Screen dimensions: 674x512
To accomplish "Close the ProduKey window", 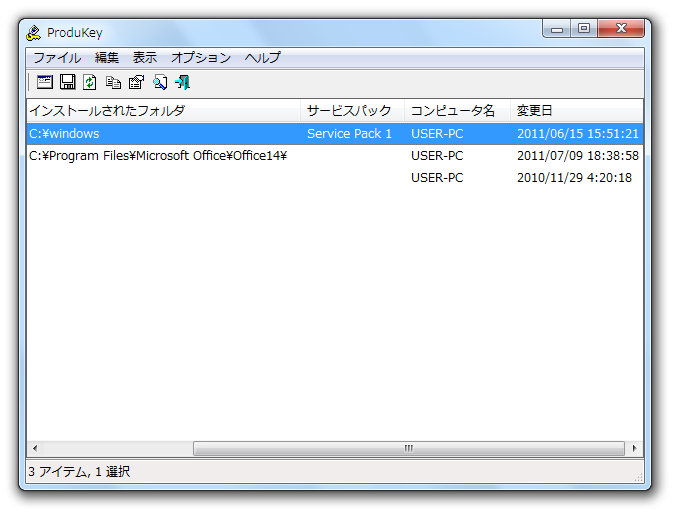I will 621,29.
